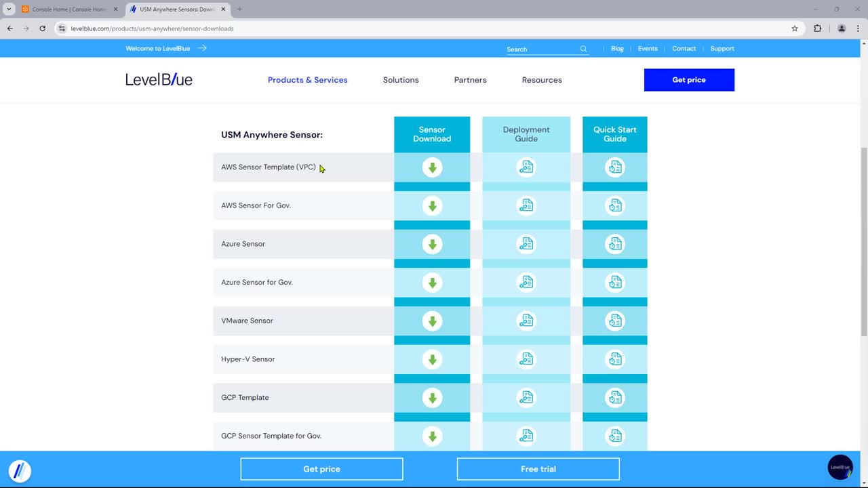Open the Contact link
Screen dimensions: 868x488
click(684, 49)
